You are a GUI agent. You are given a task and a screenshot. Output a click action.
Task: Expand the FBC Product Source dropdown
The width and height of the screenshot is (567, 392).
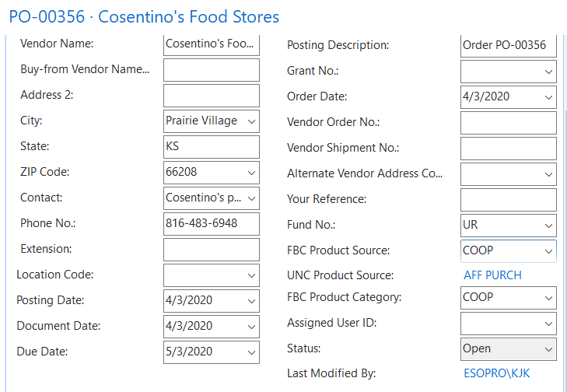[x=548, y=251]
